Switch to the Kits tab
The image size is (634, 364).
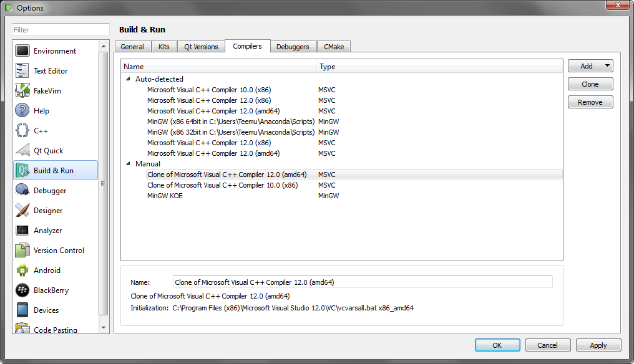point(163,47)
